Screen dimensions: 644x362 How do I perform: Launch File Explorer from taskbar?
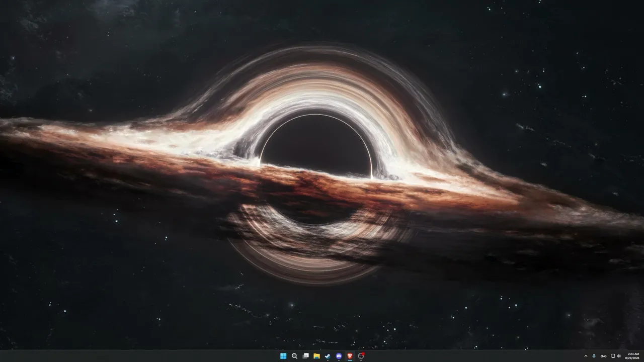point(316,356)
